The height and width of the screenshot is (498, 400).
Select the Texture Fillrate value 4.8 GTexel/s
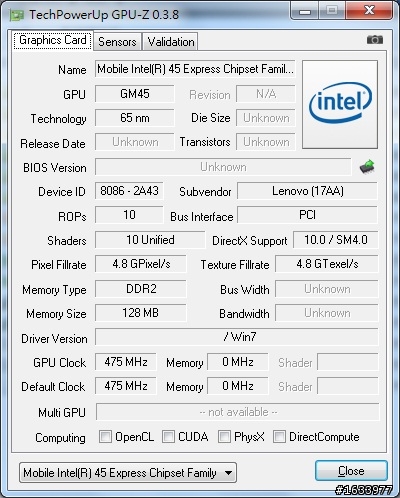pos(327,264)
